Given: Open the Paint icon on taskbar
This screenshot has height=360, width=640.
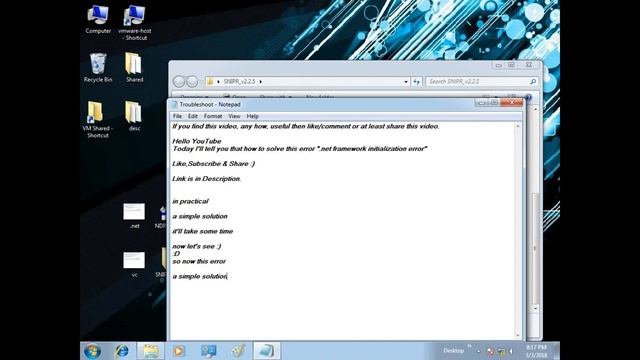Looking at the screenshot, I should point(238,351).
